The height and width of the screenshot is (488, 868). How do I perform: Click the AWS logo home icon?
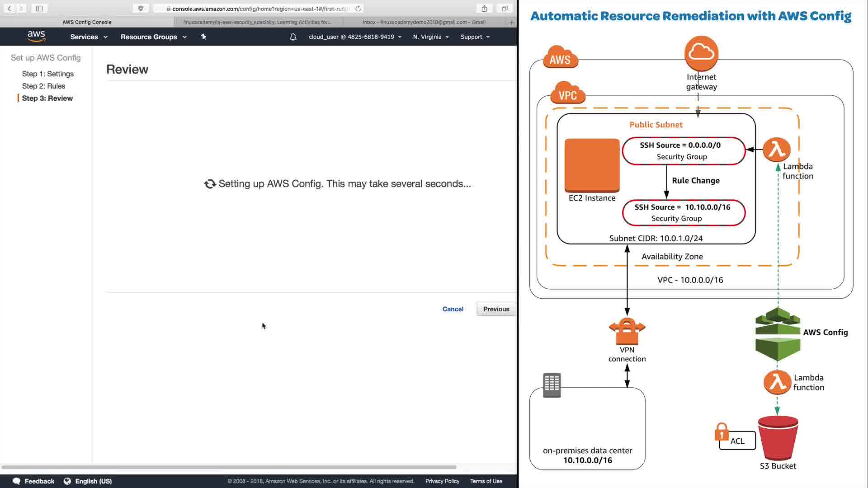click(x=36, y=37)
